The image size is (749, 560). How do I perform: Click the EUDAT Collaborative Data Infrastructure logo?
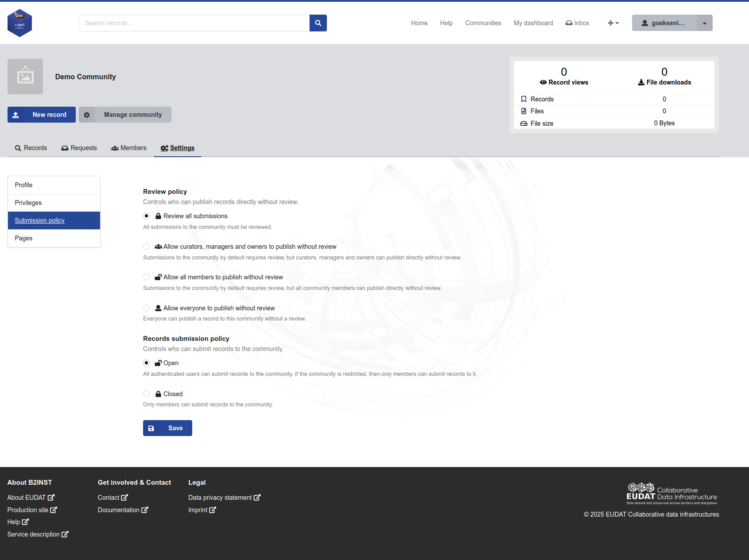(x=671, y=494)
